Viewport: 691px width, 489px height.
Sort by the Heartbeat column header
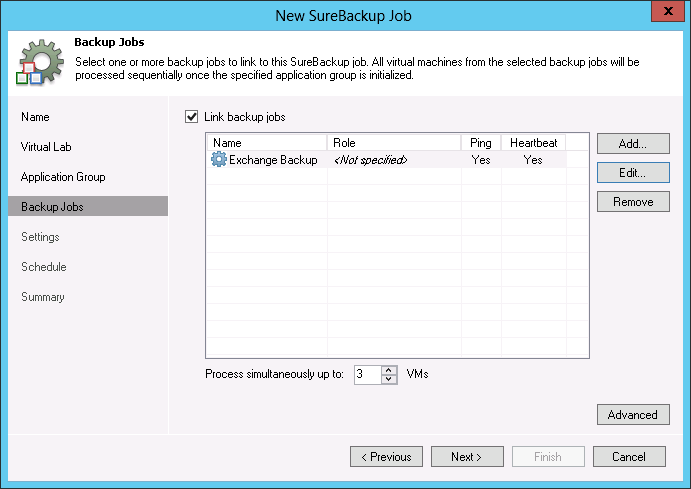tap(533, 142)
